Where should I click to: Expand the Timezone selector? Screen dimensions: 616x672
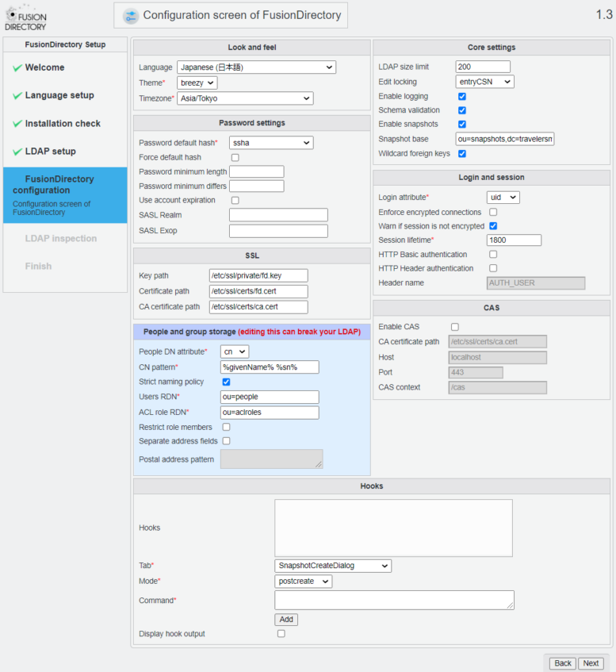coord(245,98)
